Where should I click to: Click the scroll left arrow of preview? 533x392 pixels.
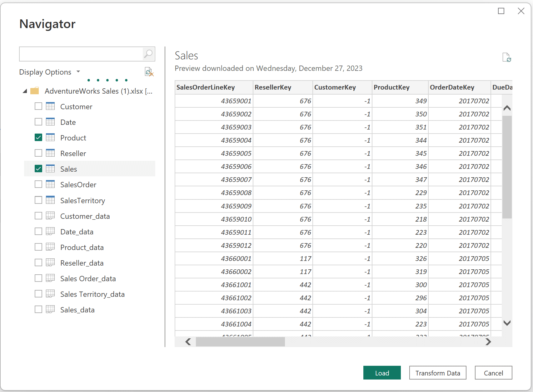tap(188, 342)
